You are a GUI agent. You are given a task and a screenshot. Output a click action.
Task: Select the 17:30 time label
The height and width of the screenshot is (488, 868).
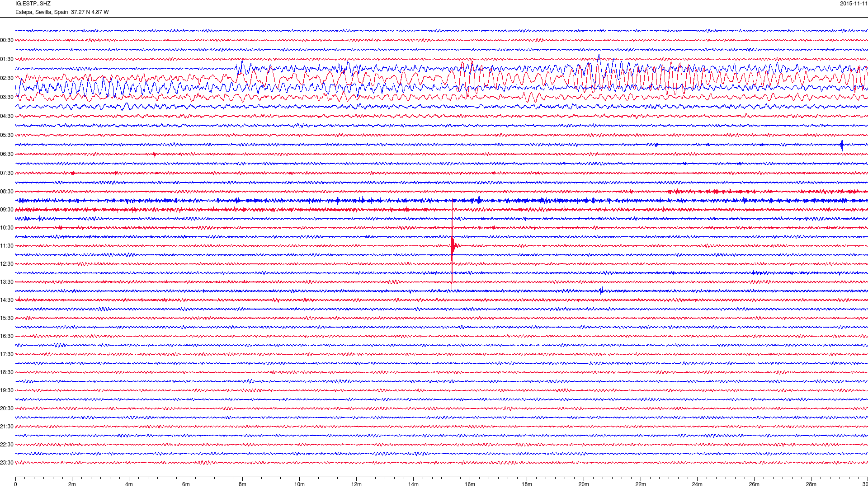[x=7, y=354]
